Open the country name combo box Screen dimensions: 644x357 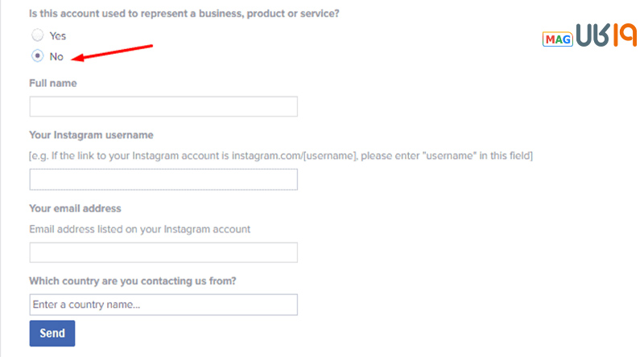pyautogui.click(x=163, y=305)
